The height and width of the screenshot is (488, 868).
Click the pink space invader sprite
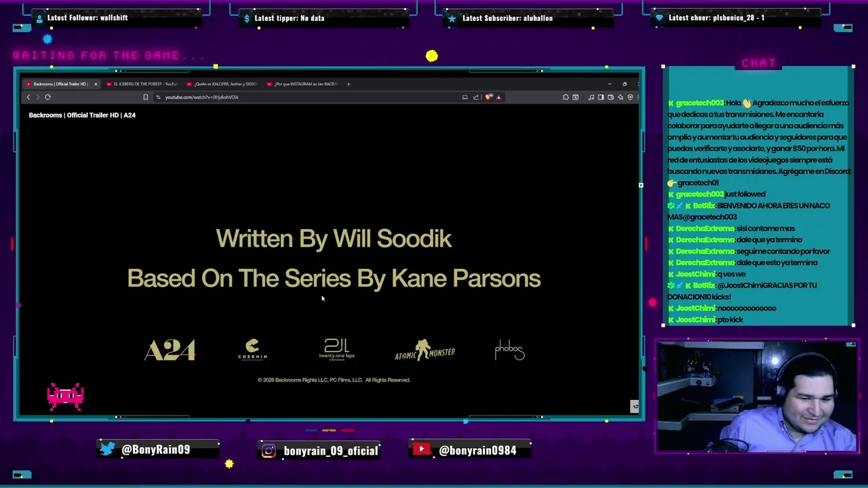66,397
